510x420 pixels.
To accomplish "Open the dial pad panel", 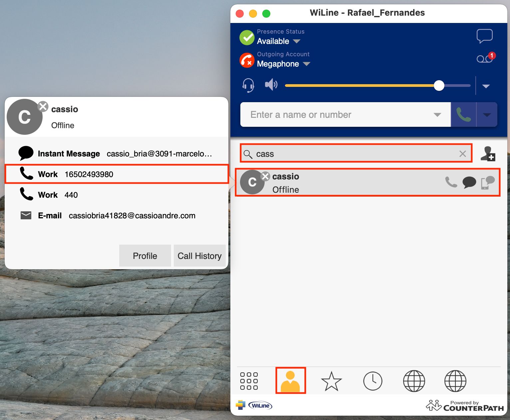I will pos(250,381).
